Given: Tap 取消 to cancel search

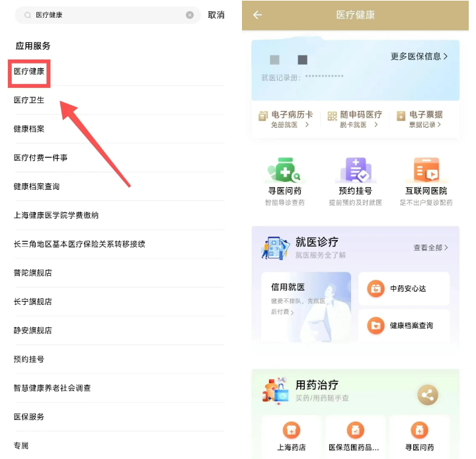Looking at the screenshot, I should (216, 15).
